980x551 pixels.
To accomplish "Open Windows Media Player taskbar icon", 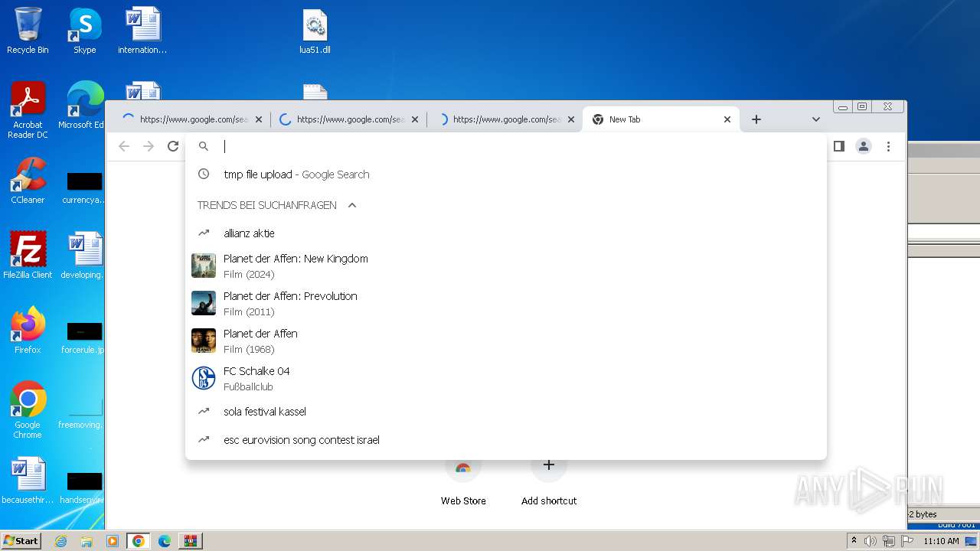I will click(113, 541).
